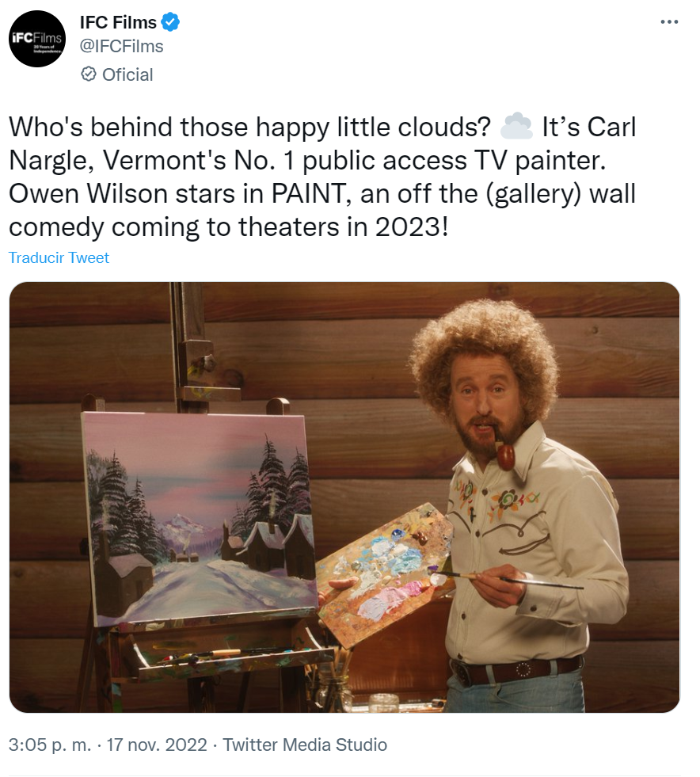The image size is (700, 777).
Task: Open the IFC Films profile avatar
Action: point(37,39)
